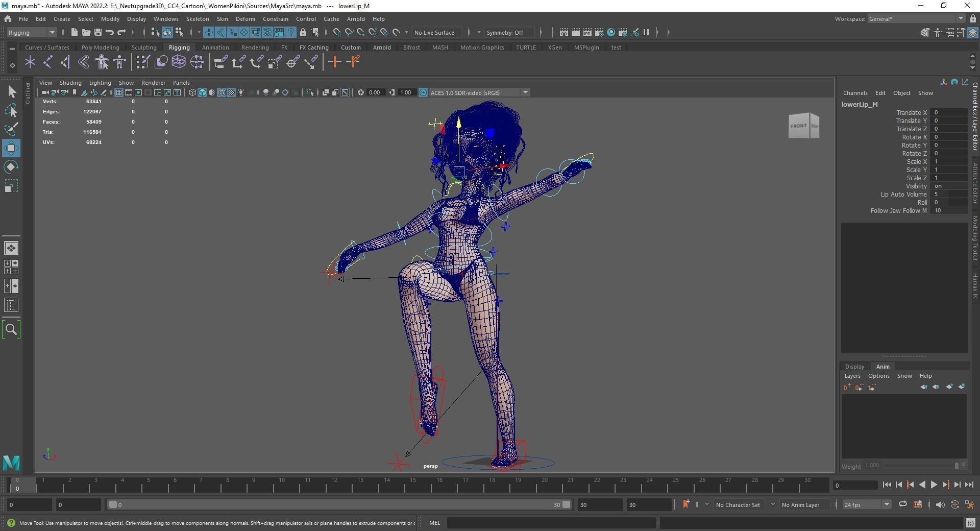Open the 24 fps frame rate dropdown

pyautogui.click(x=867, y=504)
